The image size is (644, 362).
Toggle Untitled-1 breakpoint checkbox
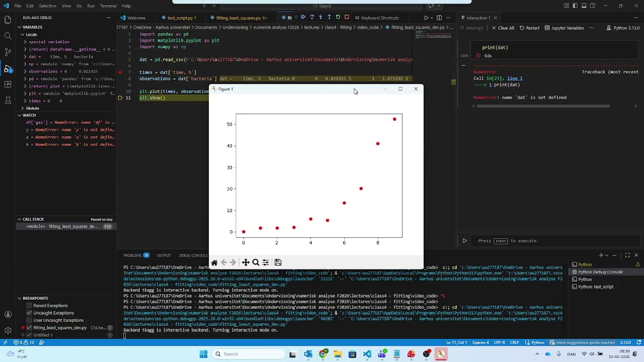(x=29, y=335)
